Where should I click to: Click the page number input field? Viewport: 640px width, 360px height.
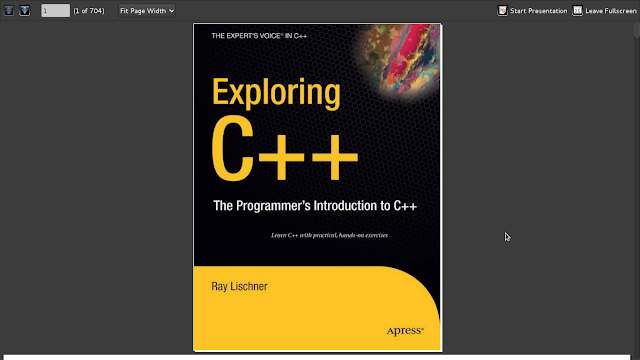pos(56,11)
